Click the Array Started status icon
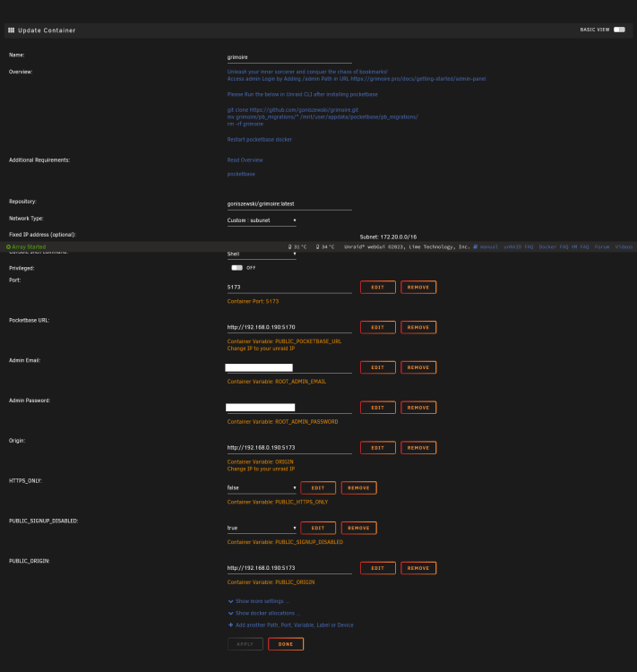Viewport: 637px width, 672px height. coord(9,247)
